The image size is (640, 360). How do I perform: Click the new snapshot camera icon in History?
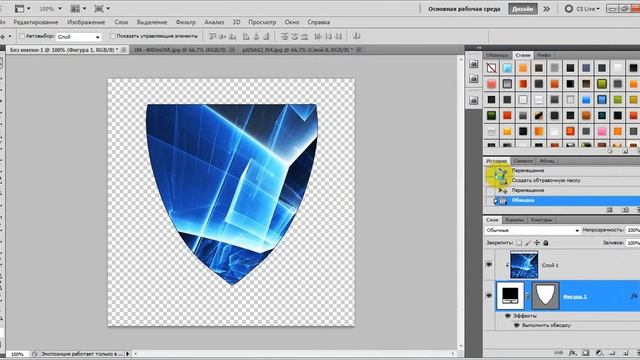pos(625,210)
